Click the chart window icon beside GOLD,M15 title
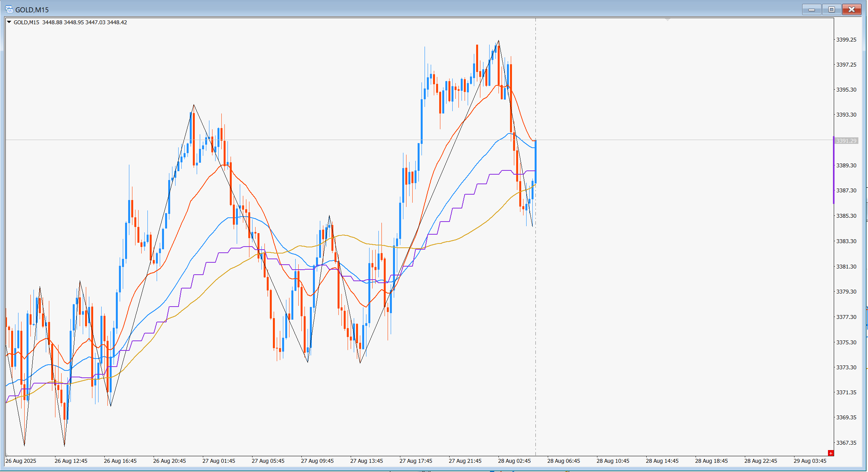The width and height of the screenshot is (868, 472). tap(9, 9)
